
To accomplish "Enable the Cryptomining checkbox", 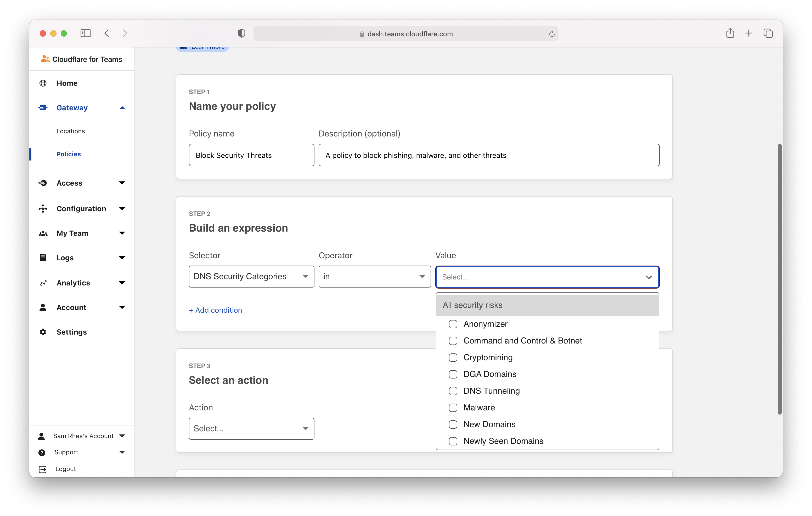I will 453,358.
